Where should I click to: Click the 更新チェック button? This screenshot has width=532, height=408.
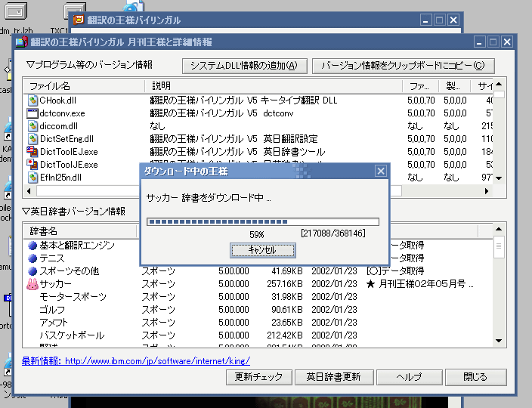coord(258,376)
